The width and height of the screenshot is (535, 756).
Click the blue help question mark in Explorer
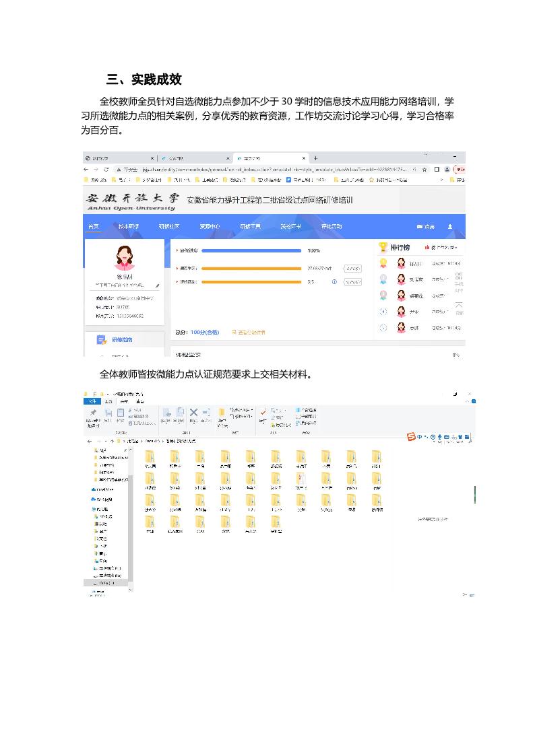click(474, 401)
